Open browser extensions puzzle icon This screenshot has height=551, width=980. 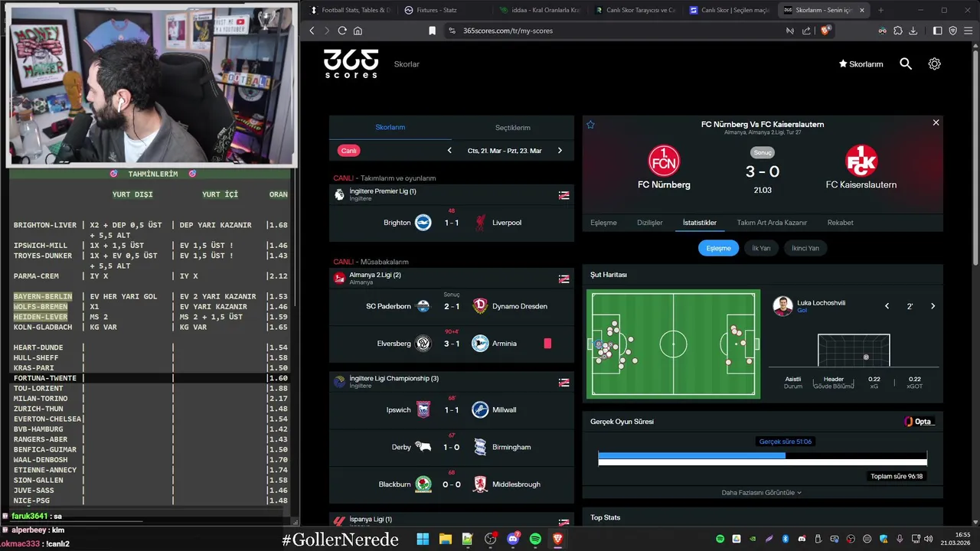tap(898, 31)
